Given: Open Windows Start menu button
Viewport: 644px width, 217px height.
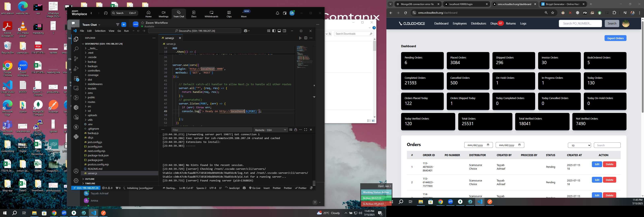Looking at the screenshot, I should (x=4, y=213).
